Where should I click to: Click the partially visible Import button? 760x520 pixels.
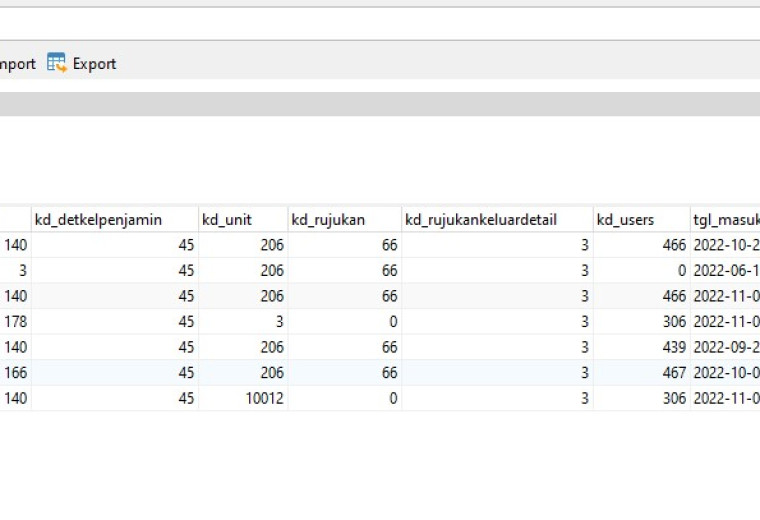(x=18, y=63)
